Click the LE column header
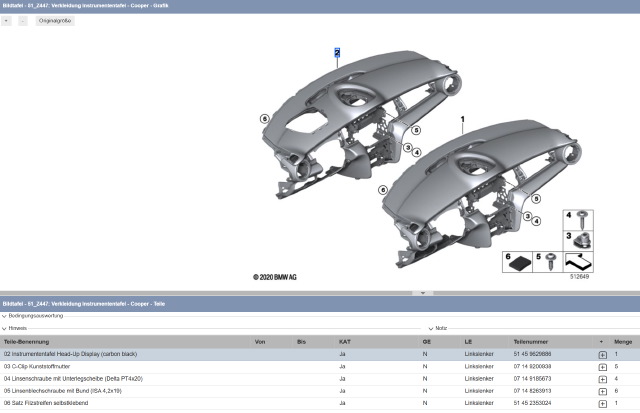The image size is (640, 413). [468, 342]
